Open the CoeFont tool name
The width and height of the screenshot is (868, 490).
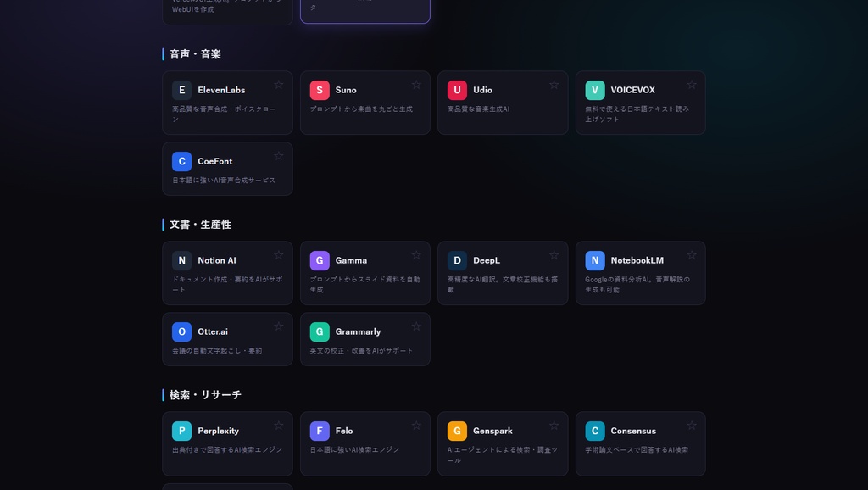click(215, 162)
